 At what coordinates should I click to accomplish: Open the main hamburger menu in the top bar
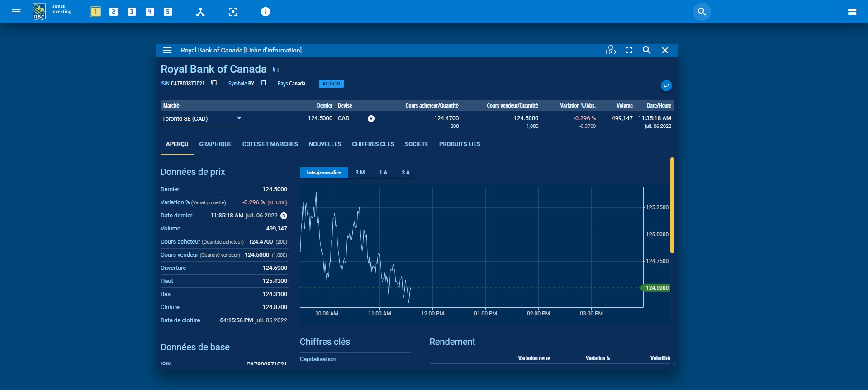point(16,12)
